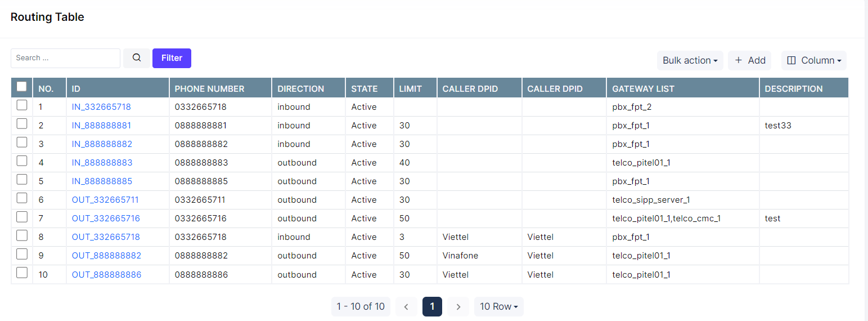Tick the checkbox for OUT_888888882

(22, 254)
